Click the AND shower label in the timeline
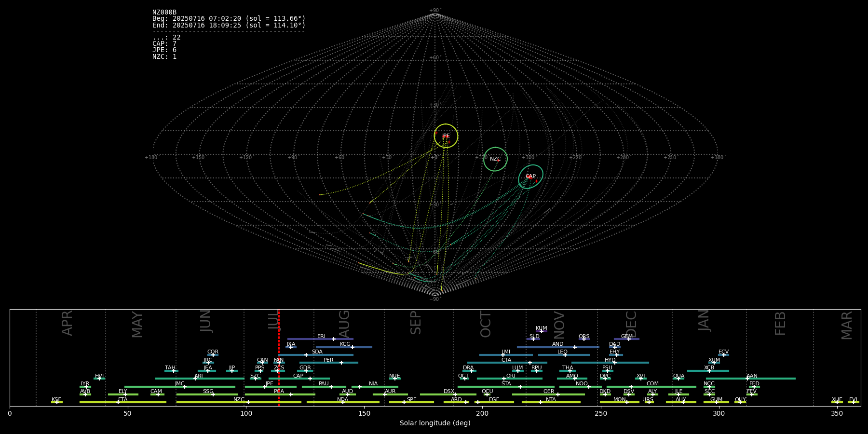The image size is (868, 434). pyautogui.click(x=557, y=344)
